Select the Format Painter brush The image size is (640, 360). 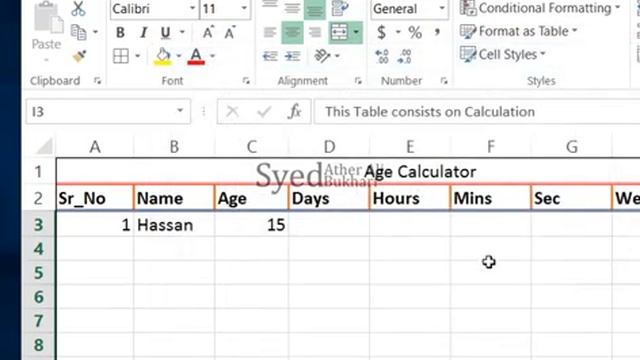tap(79, 56)
